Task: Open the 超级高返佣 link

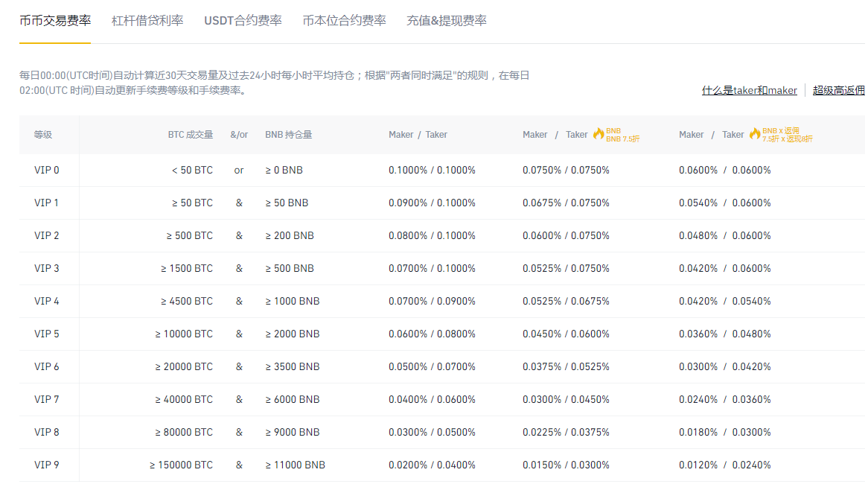Action: click(x=839, y=90)
